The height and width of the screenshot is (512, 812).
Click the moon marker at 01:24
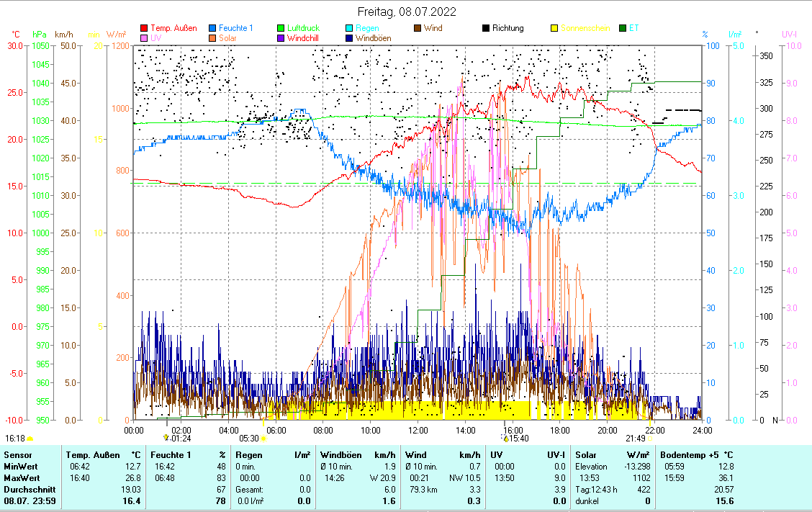coord(166,438)
